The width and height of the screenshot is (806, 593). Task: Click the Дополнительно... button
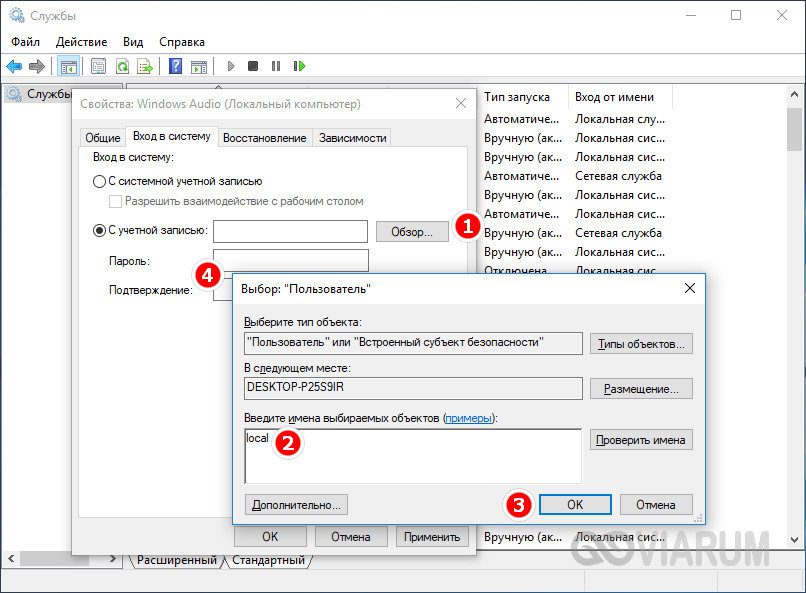[296, 505]
